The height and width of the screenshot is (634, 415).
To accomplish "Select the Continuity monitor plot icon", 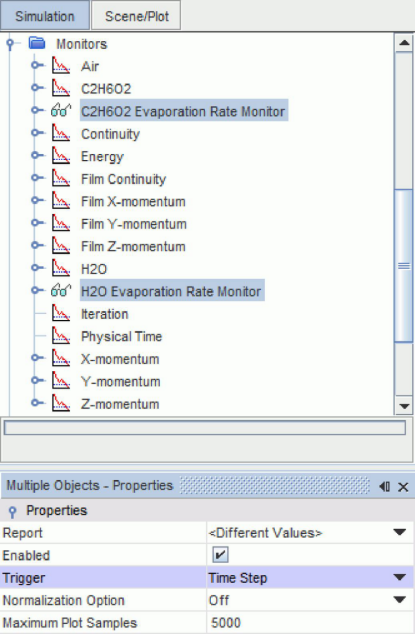I will point(61,133).
